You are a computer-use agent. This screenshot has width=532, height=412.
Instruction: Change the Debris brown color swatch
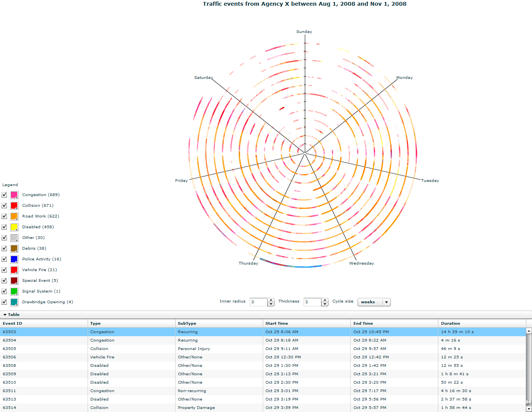click(x=14, y=249)
